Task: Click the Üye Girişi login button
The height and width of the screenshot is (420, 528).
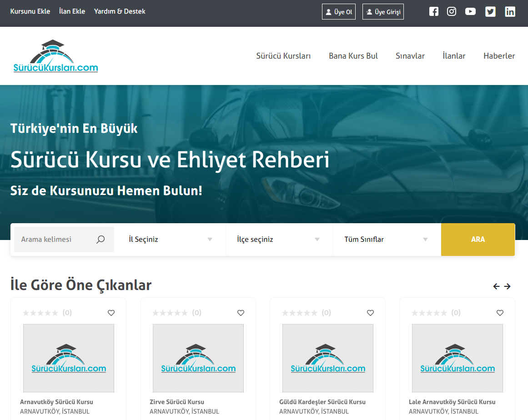Action: point(383,12)
